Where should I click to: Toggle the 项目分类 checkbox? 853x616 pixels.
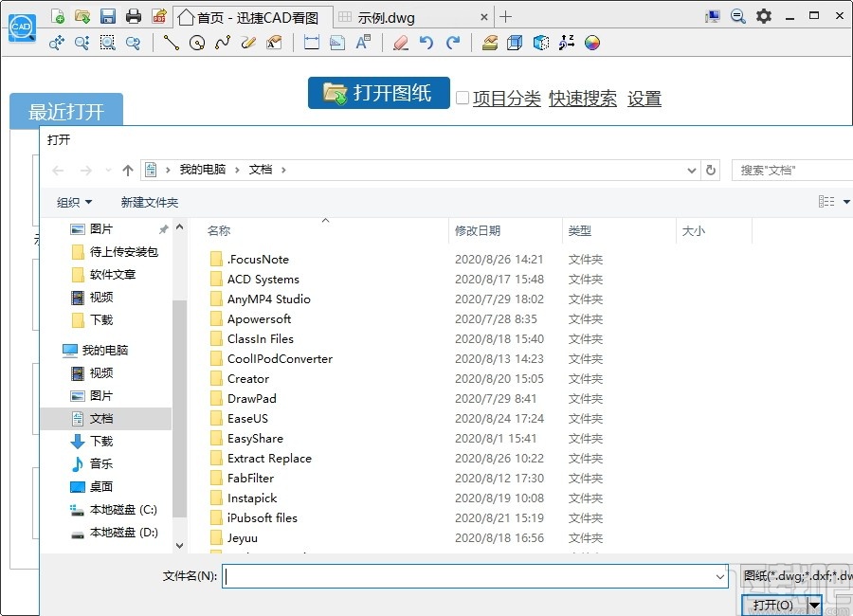pyautogui.click(x=463, y=98)
